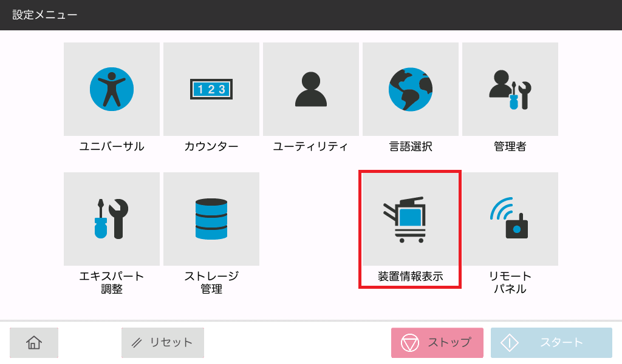Open the Storage Management database icon
622x364 pixels.
(x=211, y=219)
